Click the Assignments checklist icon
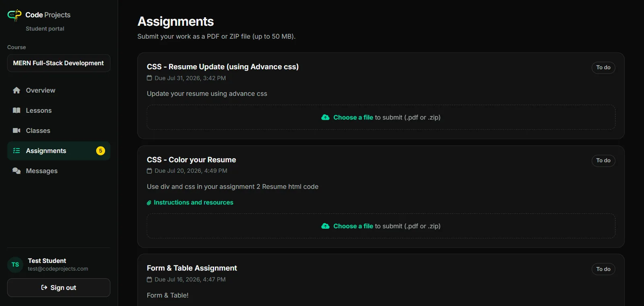This screenshot has height=306, width=644. click(17, 151)
